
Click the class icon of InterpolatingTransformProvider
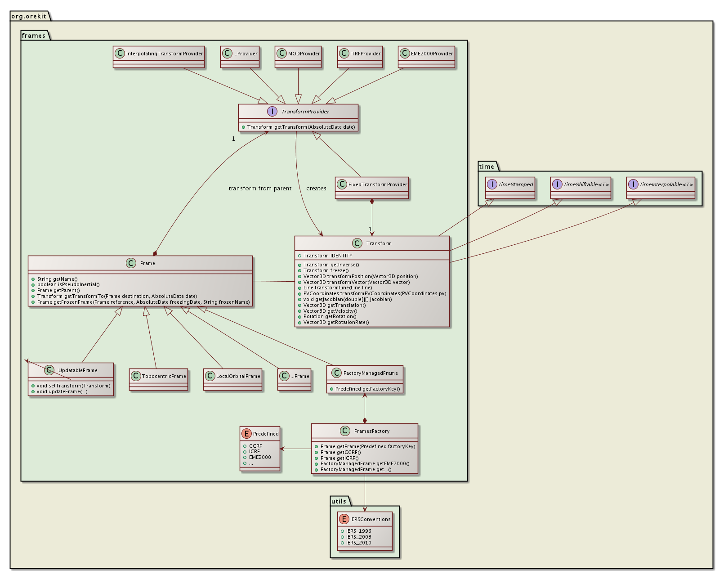click(120, 54)
